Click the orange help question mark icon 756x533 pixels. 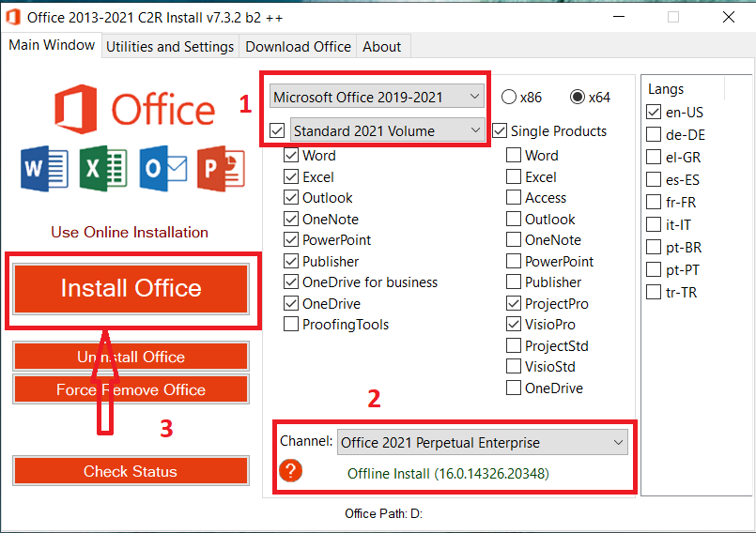(x=290, y=471)
